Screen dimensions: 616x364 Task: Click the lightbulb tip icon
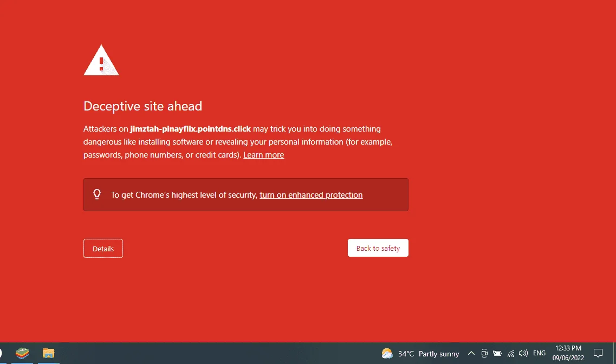[x=97, y=194]
